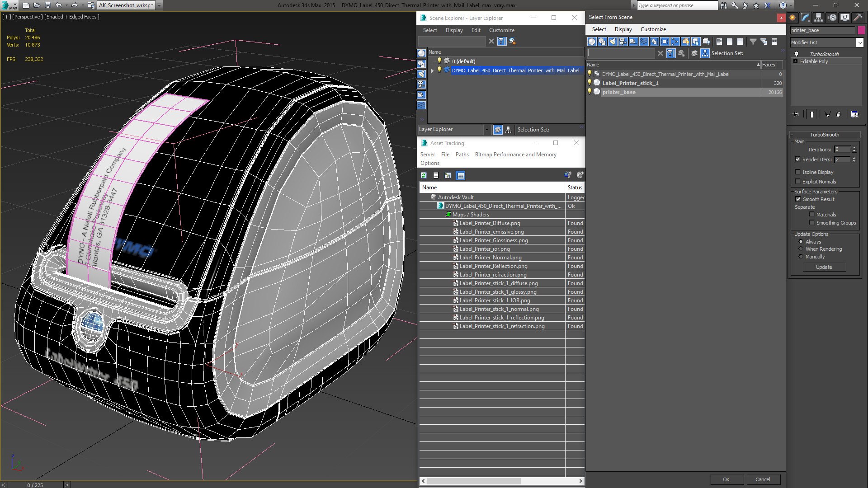Image resolution: width=868 pixels, height=488 pixels.
Task: Select the When Rendering update option
Action: click(801, 249)
